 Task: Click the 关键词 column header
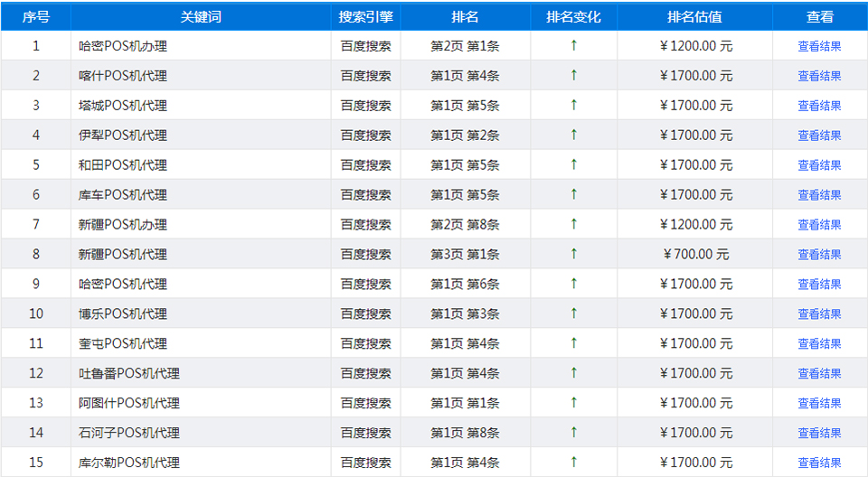(x=201, y=17)
